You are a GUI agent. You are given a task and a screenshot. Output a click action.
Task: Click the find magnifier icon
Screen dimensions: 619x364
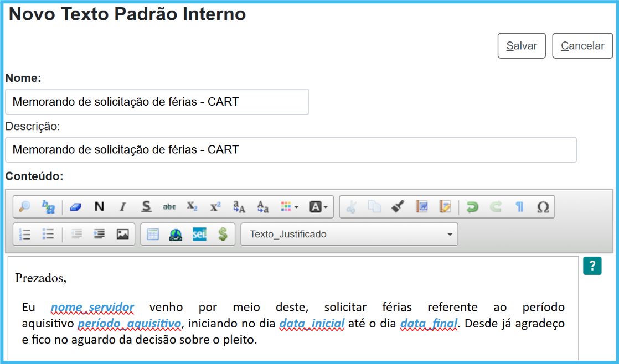tap(24, 207)
